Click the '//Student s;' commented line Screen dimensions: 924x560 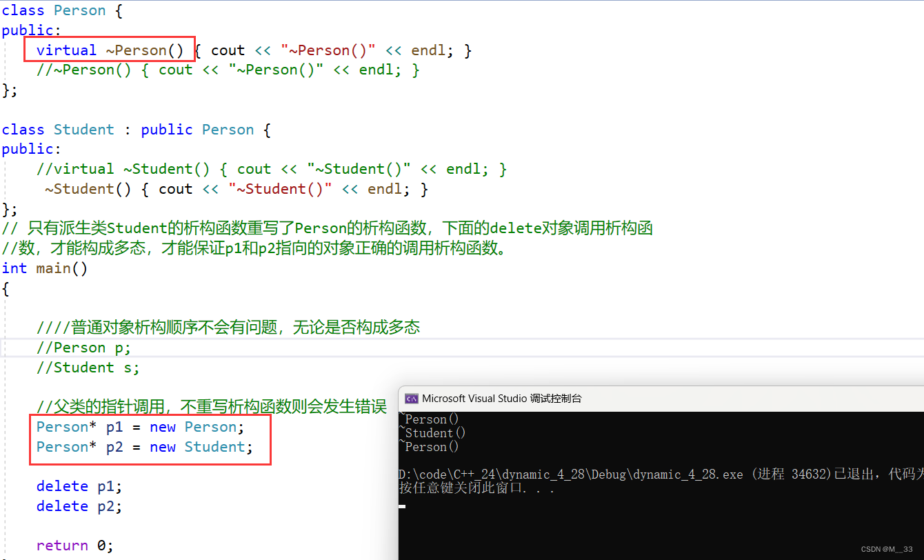point(88,368)
